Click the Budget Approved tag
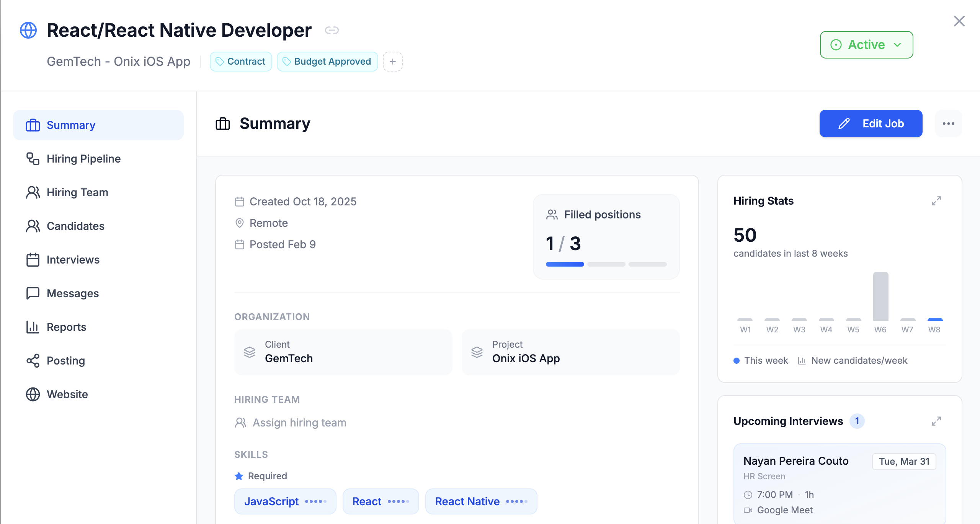Image resolution: width=980 pixels, height=524 pixels. [x=327, y=62]
